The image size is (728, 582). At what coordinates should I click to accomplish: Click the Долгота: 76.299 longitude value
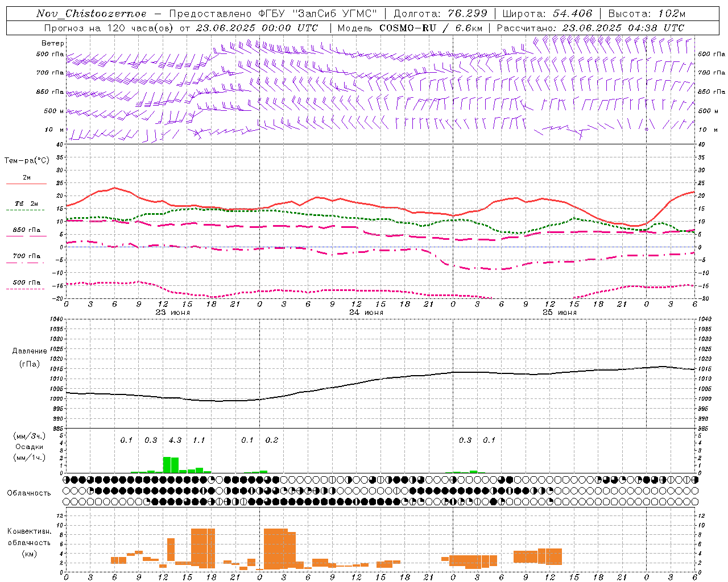pos(440,14)
